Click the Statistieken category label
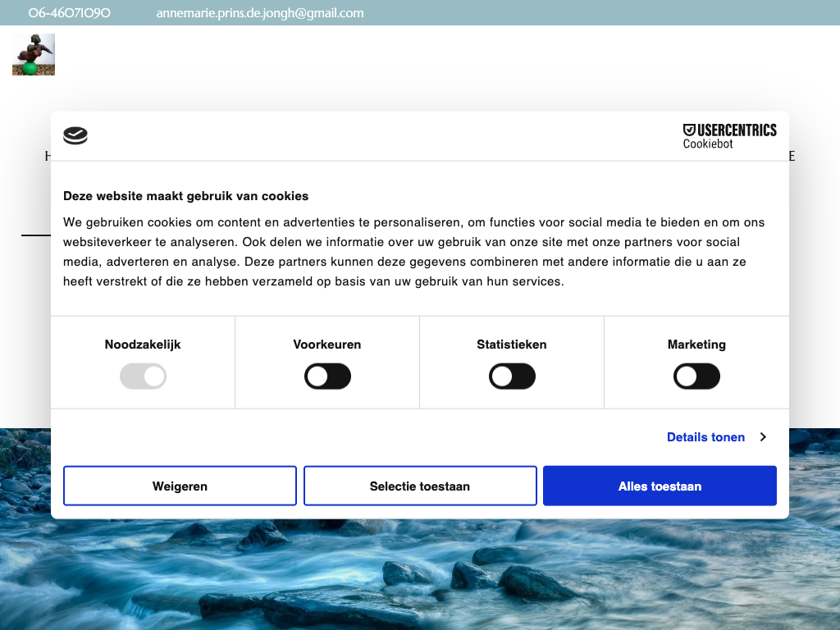 [x=512, y=345]
